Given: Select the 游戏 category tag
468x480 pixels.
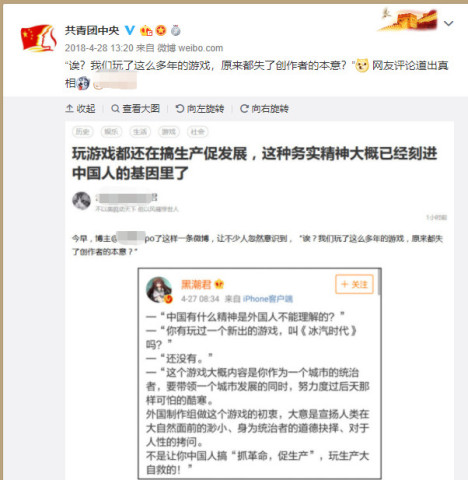Looking at the screenshot, I should [x=169, y=132].
